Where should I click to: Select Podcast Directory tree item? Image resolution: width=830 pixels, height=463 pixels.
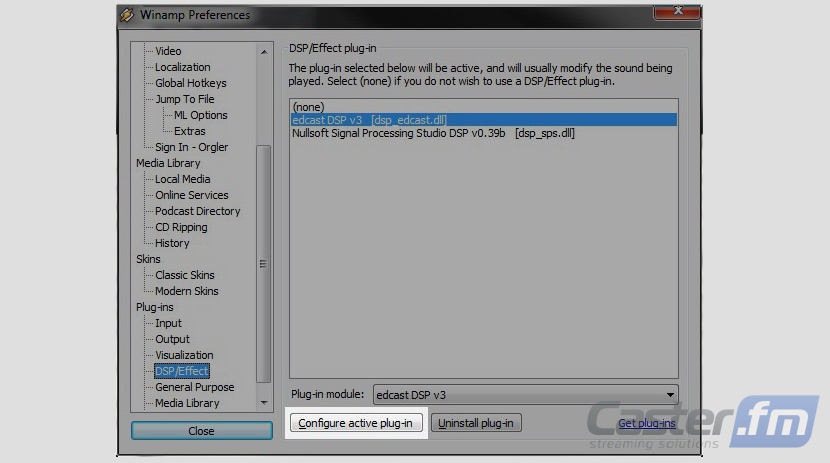pos(197,211)
